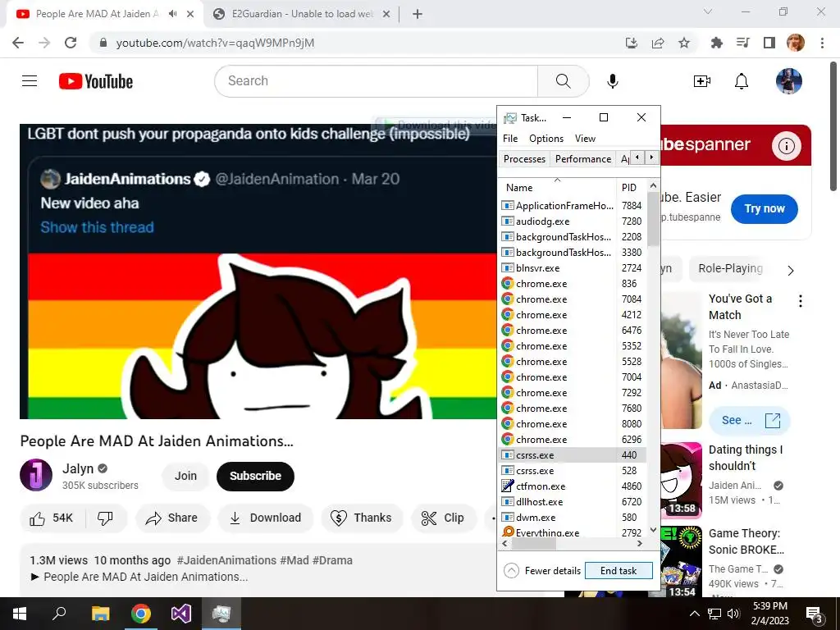This screenshot has width=840, height=630.
Task: Switch to the Processes tab
Action: coord(524,158)
